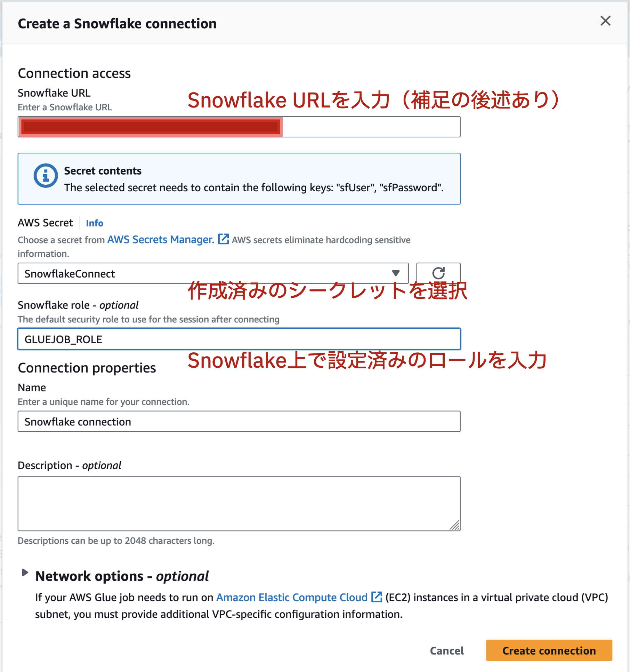Click the Cancel button
Screen dimensions: 630x672
pos(447,651)
